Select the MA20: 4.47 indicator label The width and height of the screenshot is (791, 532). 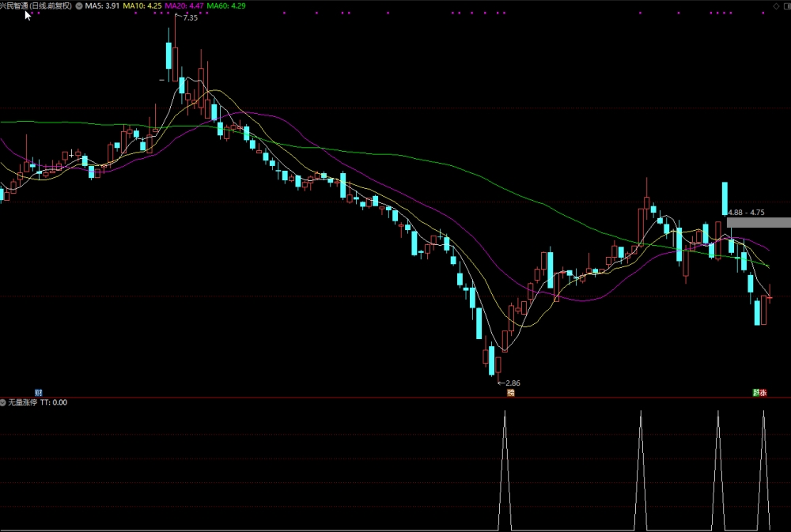click(184, 6)
